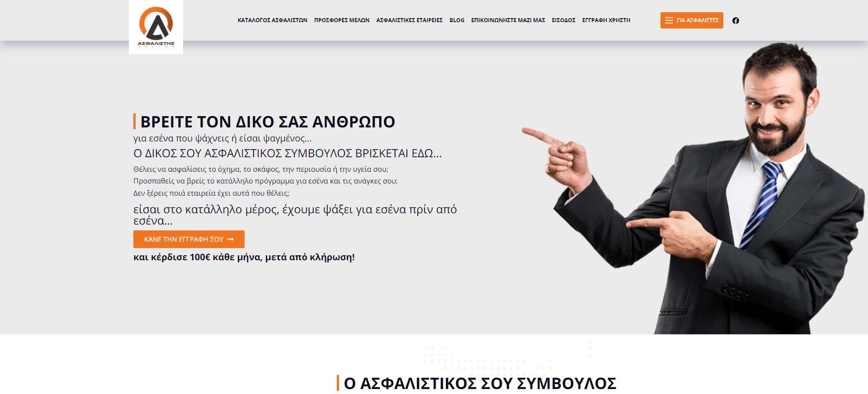Click ΚΑΝΕ ΤΗΝ ΕΓΓΡΑΦΗ ΣΟΥ button

(189, 239)
